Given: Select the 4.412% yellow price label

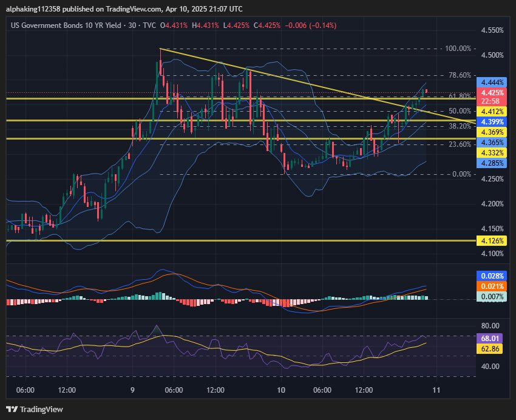Looking at the screenshot, I should click(492, 112).
